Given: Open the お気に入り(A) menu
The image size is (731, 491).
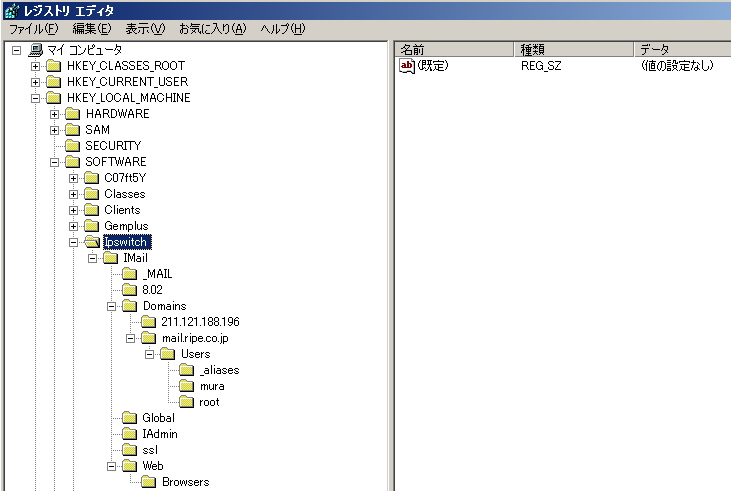Looking at the screenshot, I should [213, 29].
